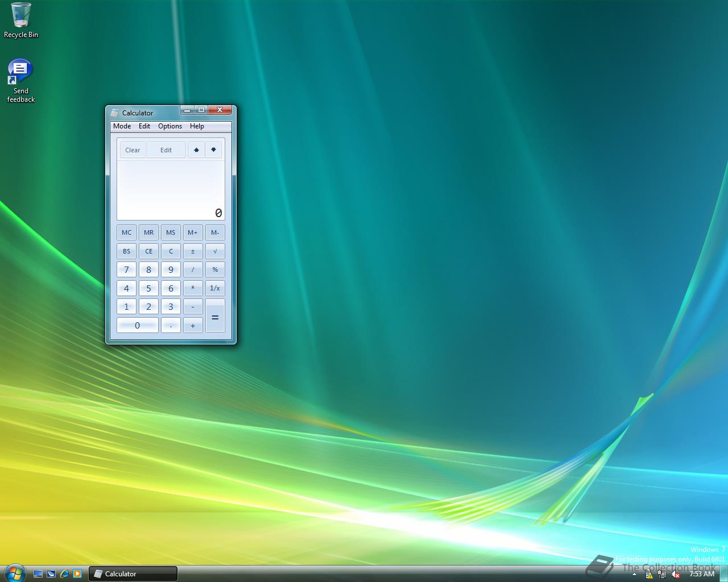Click the 1/x reciprocal key
The image size is (728, 582).
point(215,288)
